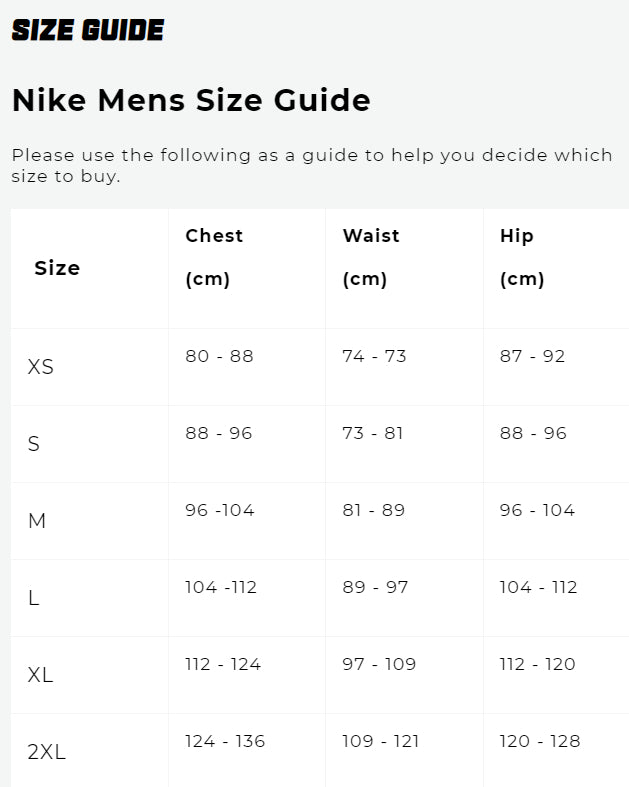This screenshot has height=787, width=629.
Task: Click the XS size row label
Action: (x=41, y=367)
